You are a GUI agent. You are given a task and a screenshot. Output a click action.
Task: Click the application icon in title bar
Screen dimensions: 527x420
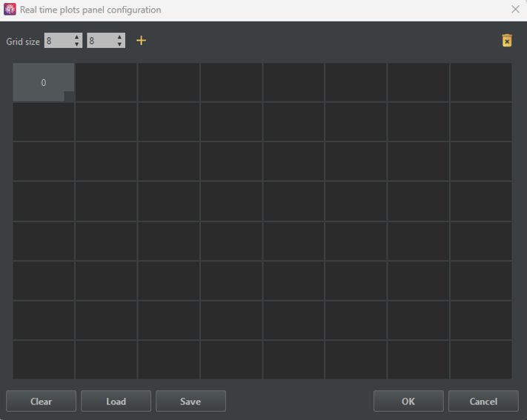click(x=10, y=10)
